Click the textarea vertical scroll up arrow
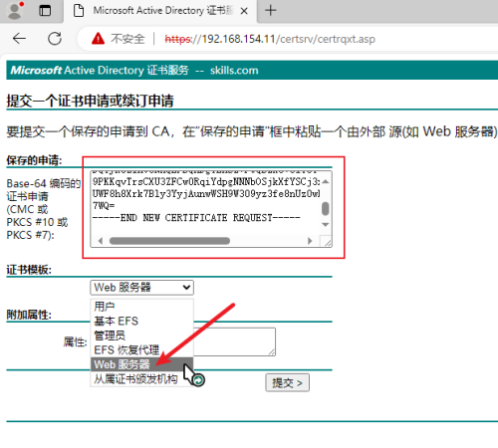Viewport: 498px width, 448px height. click(x=326, y=181)
